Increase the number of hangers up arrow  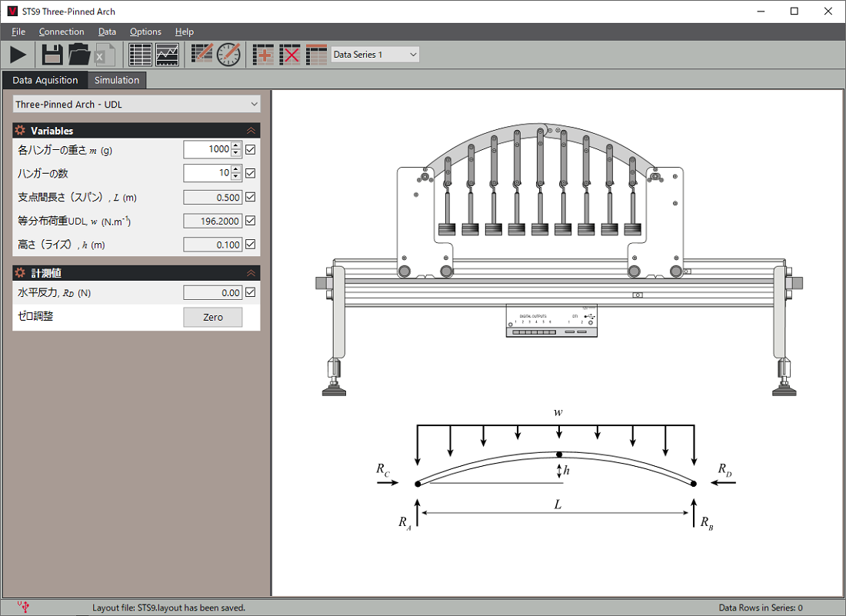coord(236,169)
